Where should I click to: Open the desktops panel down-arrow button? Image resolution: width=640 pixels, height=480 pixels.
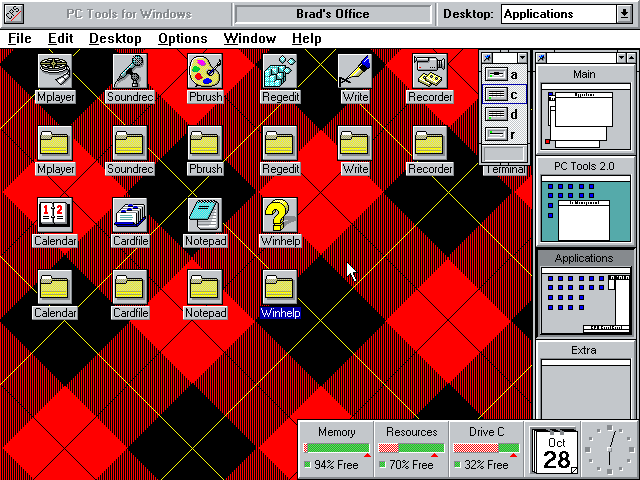(x=621, y=58)
